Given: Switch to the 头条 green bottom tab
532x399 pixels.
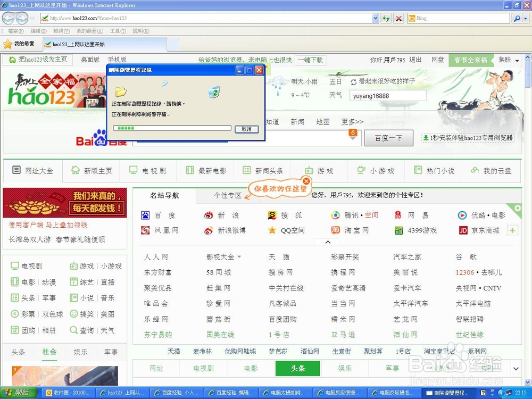Looking at the screenshot, I should tap(297, 369).
